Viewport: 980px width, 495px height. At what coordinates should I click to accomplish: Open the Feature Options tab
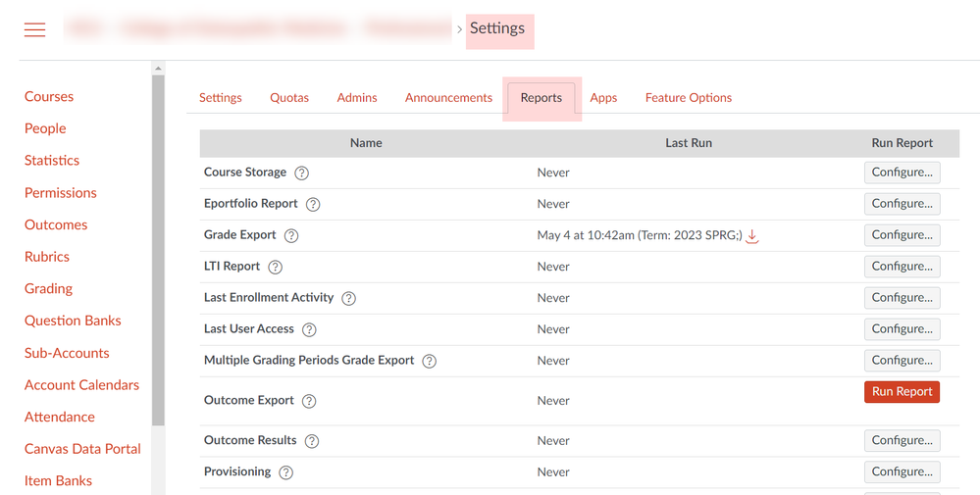tap(688, 98)
